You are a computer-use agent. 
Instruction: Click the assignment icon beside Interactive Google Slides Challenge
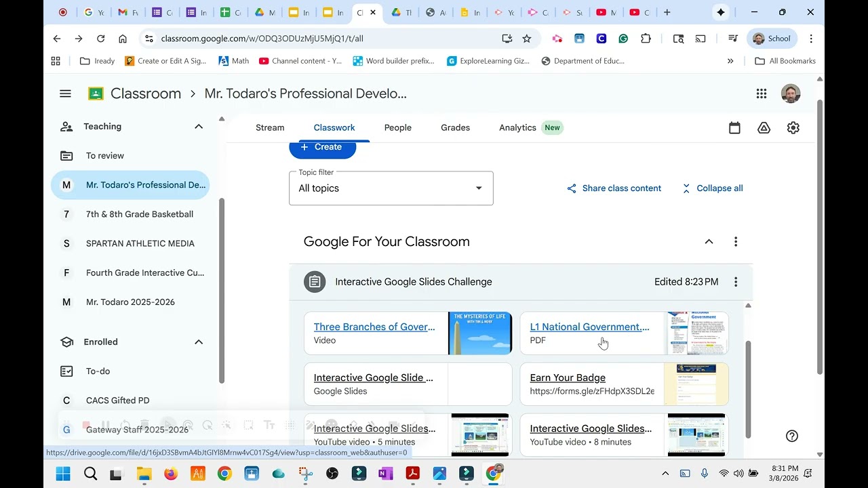pos(315,282)
